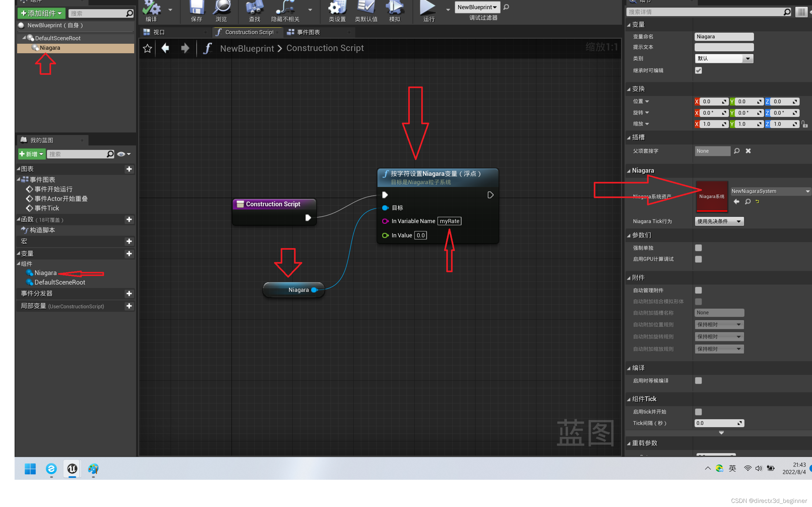Open the NewNiagaraSystem asset dropdown
The width and height of the screenshot is (812, 507).
tap(770, 191)
